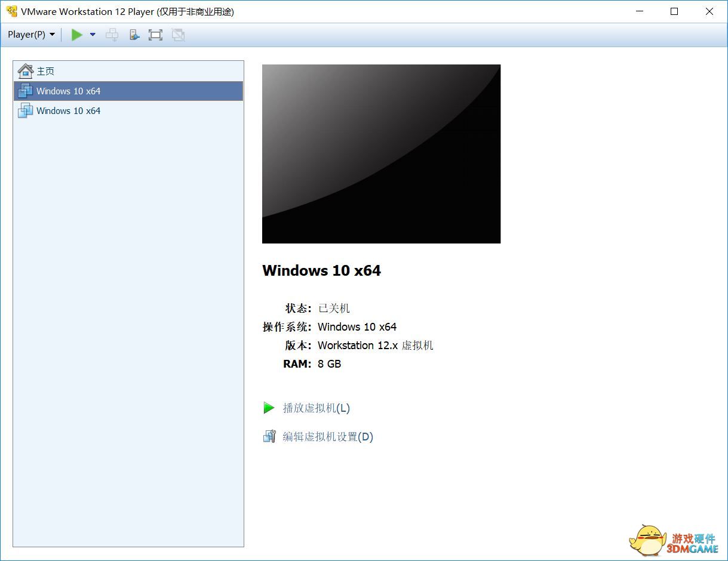This screenshot has height=561, width=728.
Task: Enter full screen mode via toolbar icon
Action: coord(155,35)
